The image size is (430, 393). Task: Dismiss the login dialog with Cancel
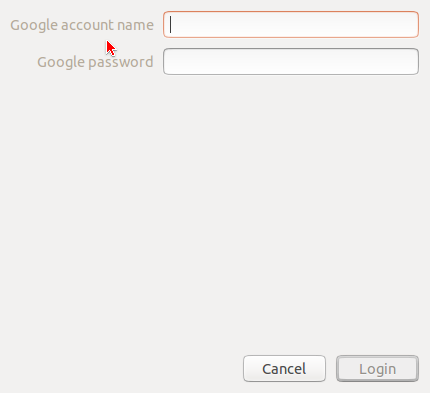click(284, 369)
